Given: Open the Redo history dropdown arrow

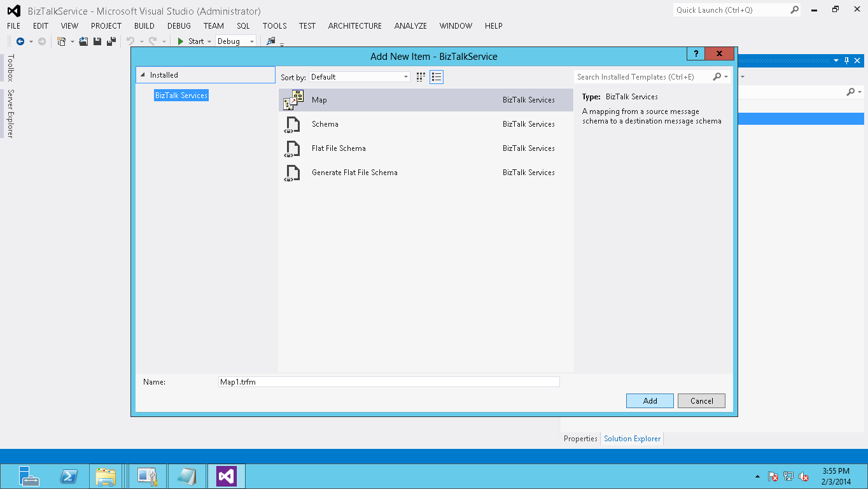Looking at the screenshot, I should [x=164, y=41].
